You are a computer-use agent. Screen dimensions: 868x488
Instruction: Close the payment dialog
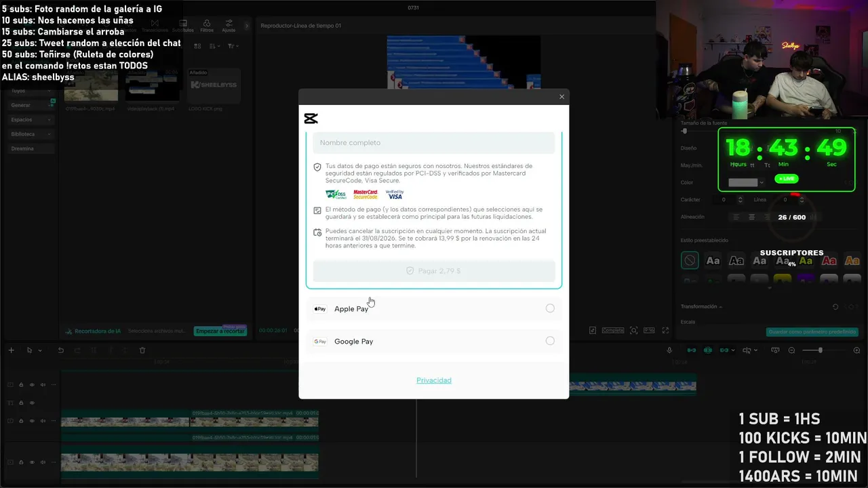[561, 97]
